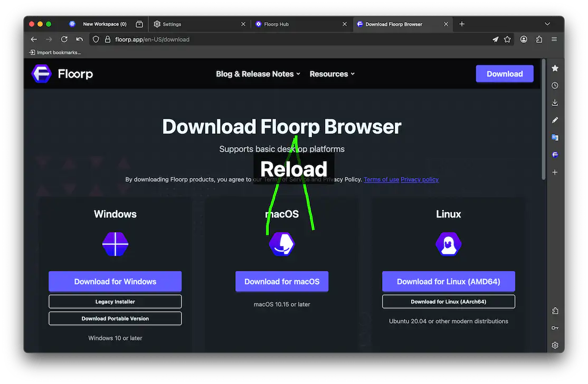The image size is (588, 384).
Task: Add a new sidebar panel with plus icon
Action: (x=555, y=172)
